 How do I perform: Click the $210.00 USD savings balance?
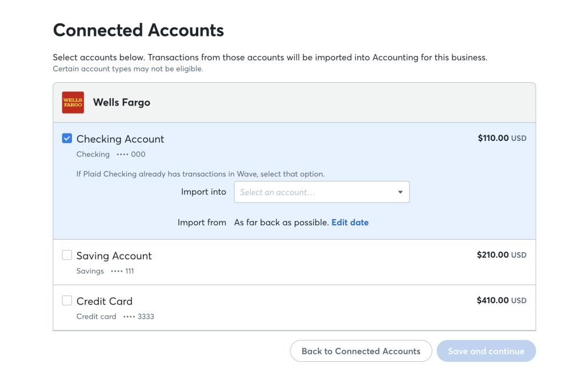tap(502, 255)
